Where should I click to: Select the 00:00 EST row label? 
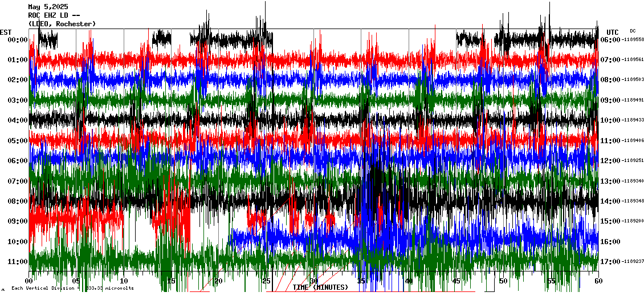(18, 40)
